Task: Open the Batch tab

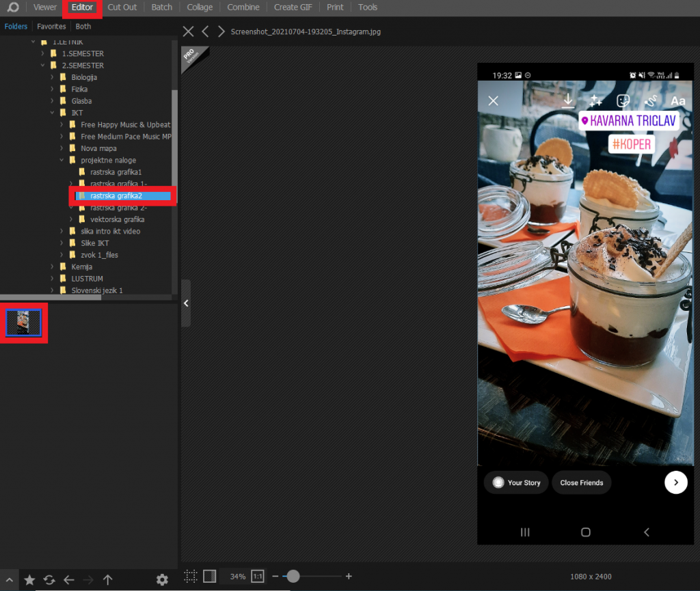Action: pos(161,7)
